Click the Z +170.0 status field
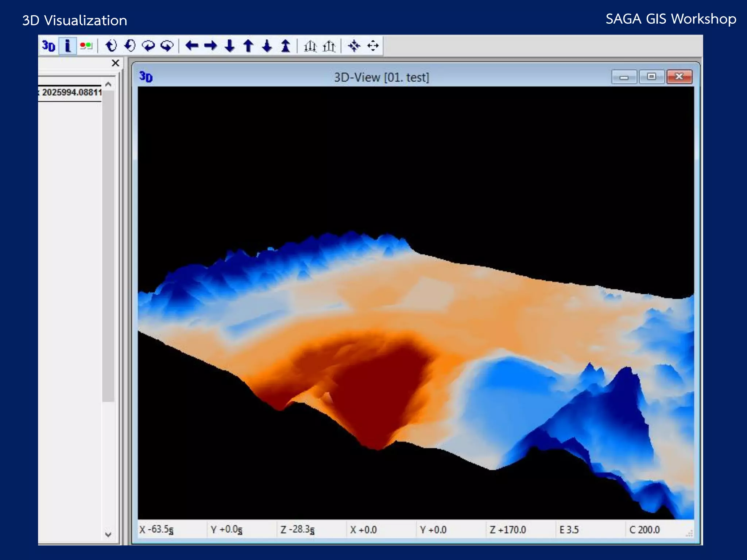747x560 pixels. (x=521, y=529)
